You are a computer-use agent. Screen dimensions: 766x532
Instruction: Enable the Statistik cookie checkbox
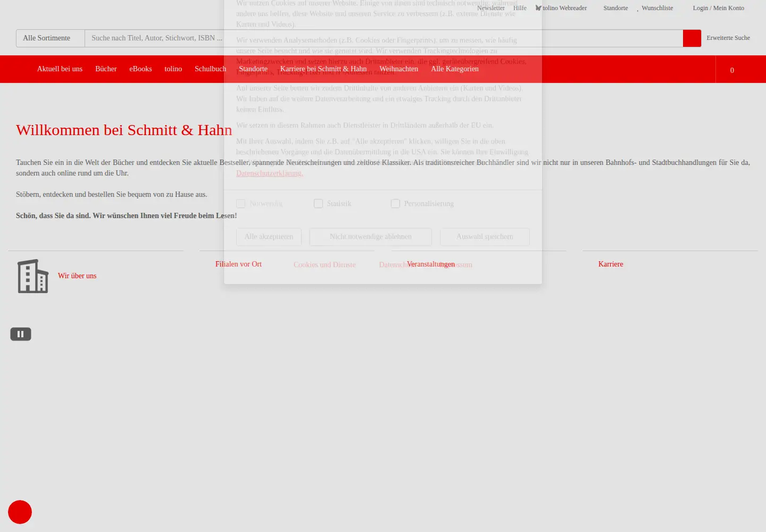click(x=319, y=204)
